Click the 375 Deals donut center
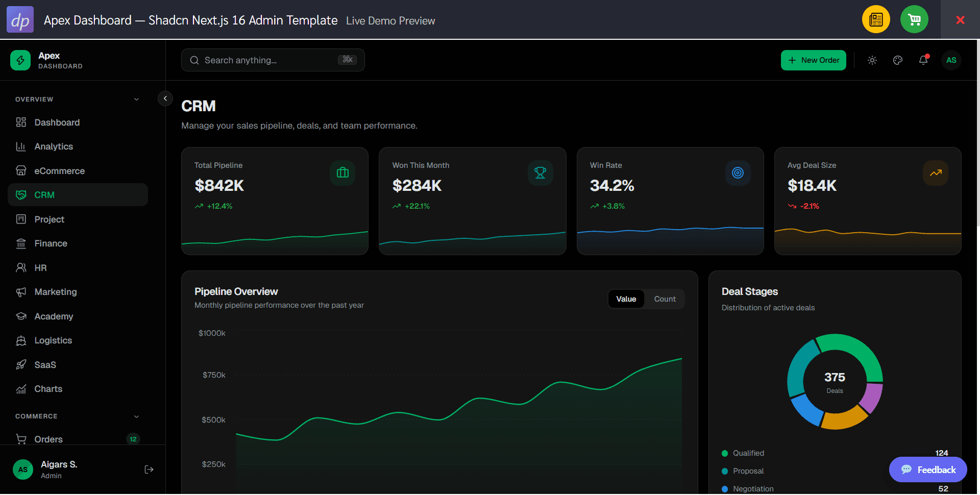The width and height of the screenshot is (980, 495). point(835,382)
